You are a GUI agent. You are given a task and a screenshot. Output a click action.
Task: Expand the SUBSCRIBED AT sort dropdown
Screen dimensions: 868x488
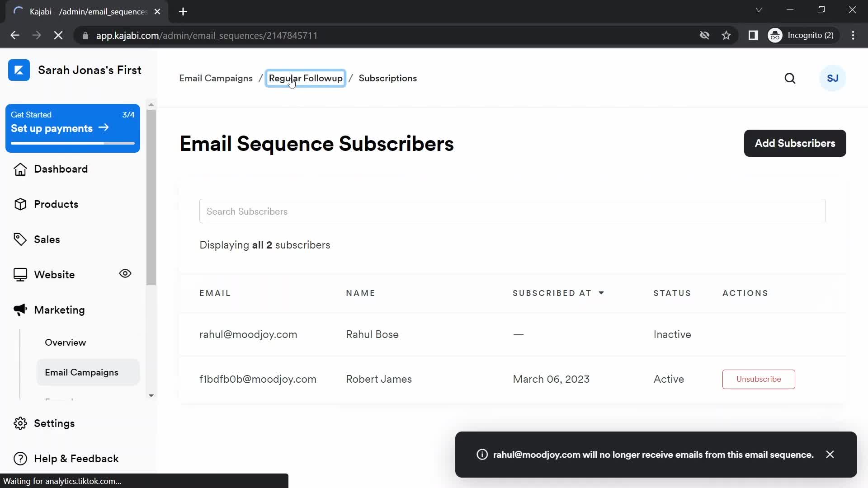[x=600, y=292]
